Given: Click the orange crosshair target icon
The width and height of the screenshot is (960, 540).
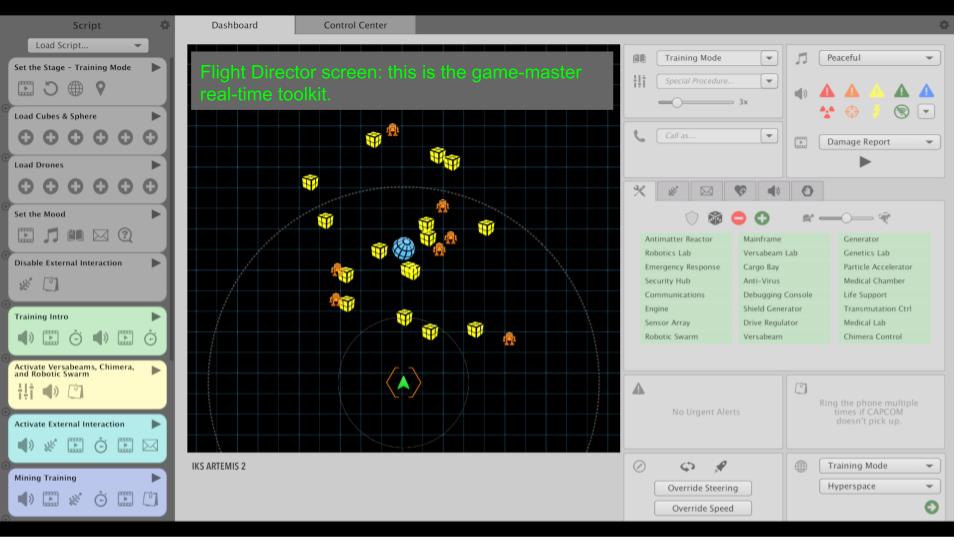Looking at the screenshot, I should [852, 112].
